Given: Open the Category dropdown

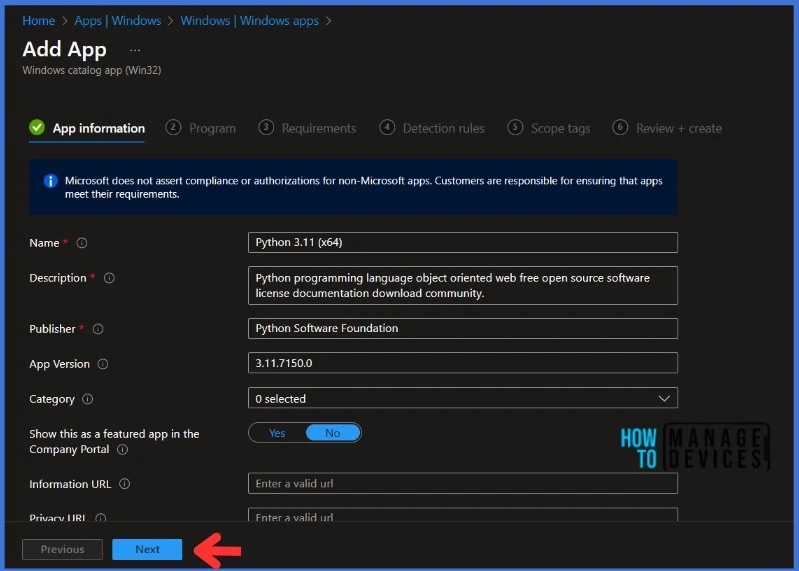Looking at the screenshot, I should coord(463,398).
